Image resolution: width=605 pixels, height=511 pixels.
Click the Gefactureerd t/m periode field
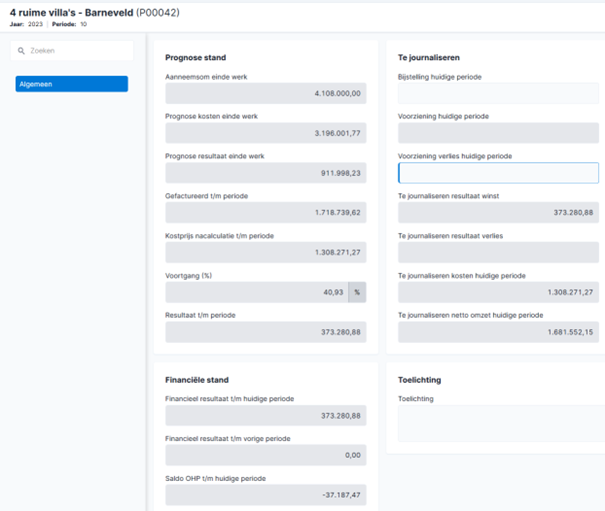pos(266,213)
